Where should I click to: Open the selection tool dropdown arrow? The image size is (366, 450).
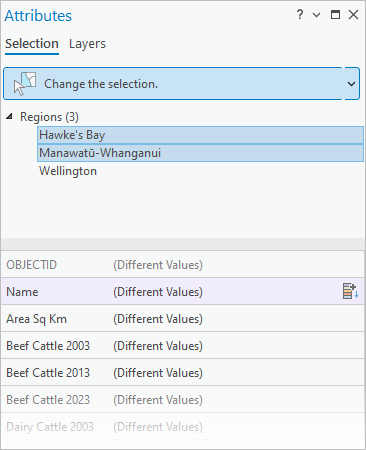[352, 84]
